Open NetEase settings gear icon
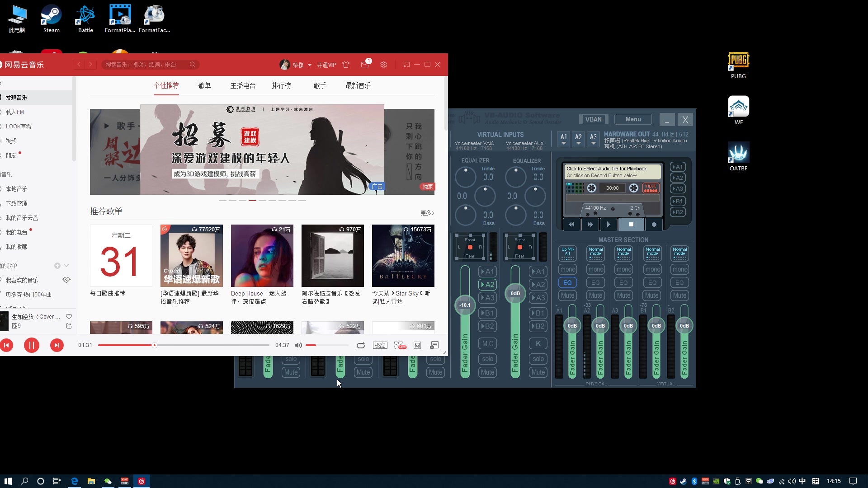The image size is (868, 488). [x=383, y=65]
